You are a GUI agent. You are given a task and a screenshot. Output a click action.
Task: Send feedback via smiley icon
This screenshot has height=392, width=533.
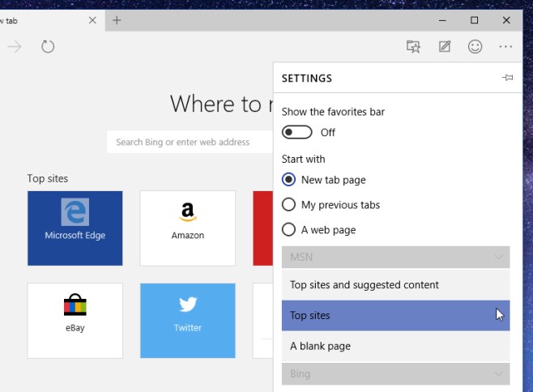coord(475,47)
